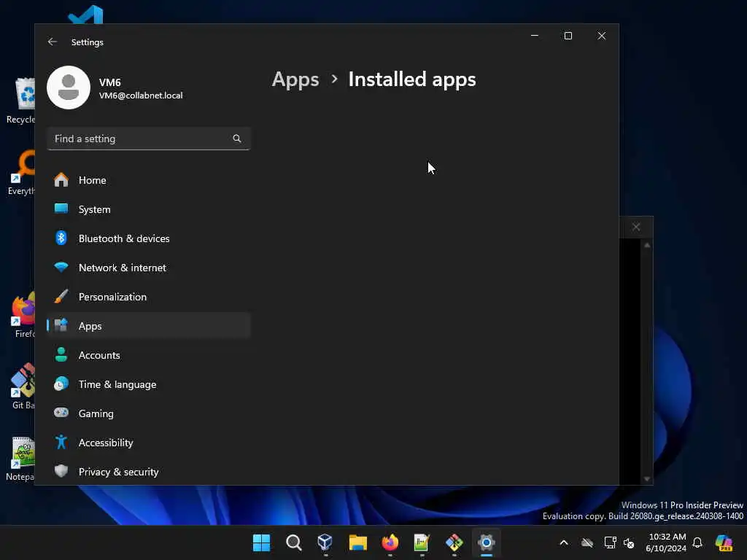Open the Home settings page
747x560 pixels.
[149, 180]
